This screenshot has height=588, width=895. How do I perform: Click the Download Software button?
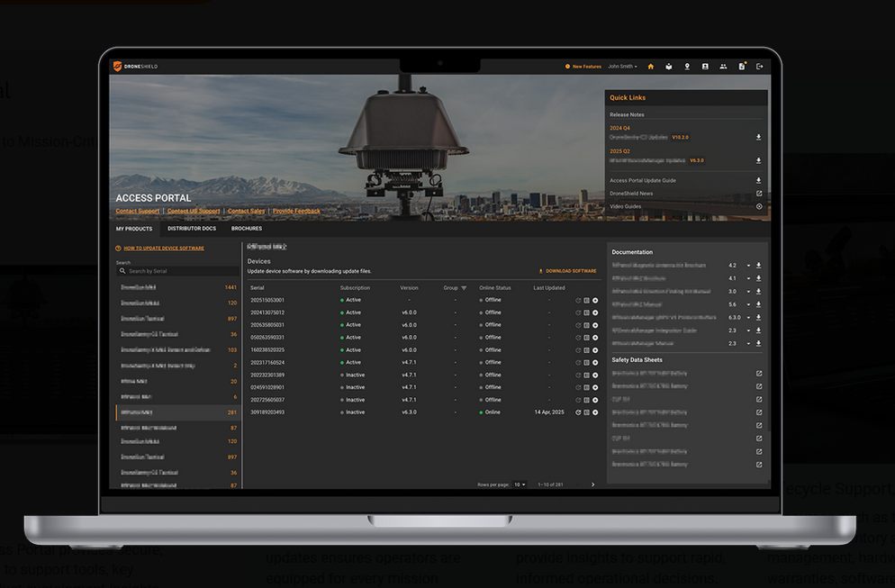(567, 271)
